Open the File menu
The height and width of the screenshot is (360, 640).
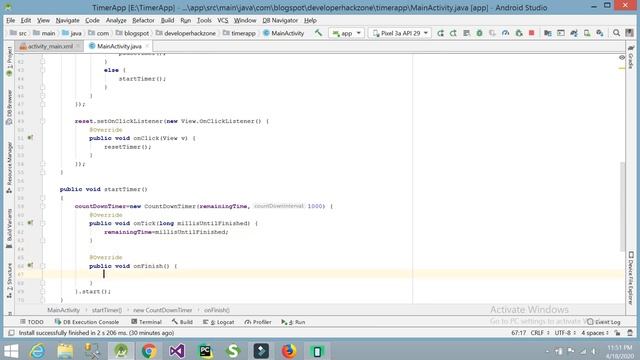(11, 20)
